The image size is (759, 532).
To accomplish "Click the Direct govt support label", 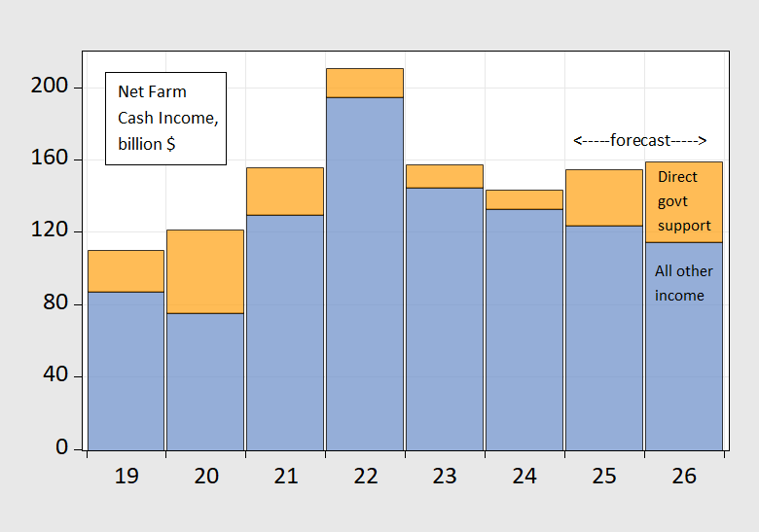I will point(684,201).
